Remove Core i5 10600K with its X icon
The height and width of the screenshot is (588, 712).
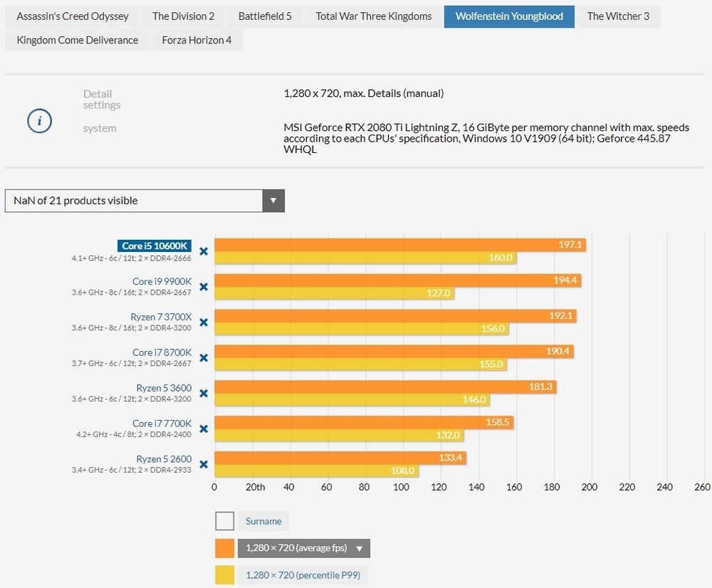pos(204,251)
